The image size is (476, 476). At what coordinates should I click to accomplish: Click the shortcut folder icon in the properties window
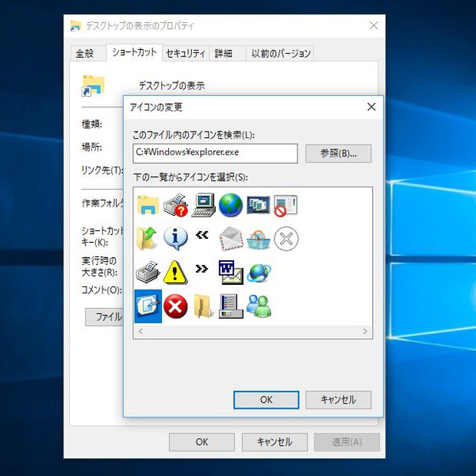(x=93, y=86)
